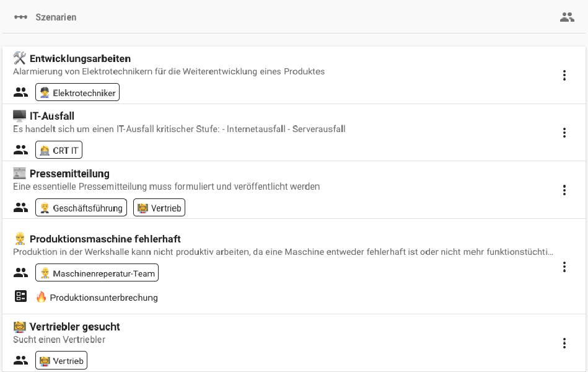This screenshot has width=588, height=372.
Task: Click the group icon beside the CRT IT tag
Action: pos(20,149)
